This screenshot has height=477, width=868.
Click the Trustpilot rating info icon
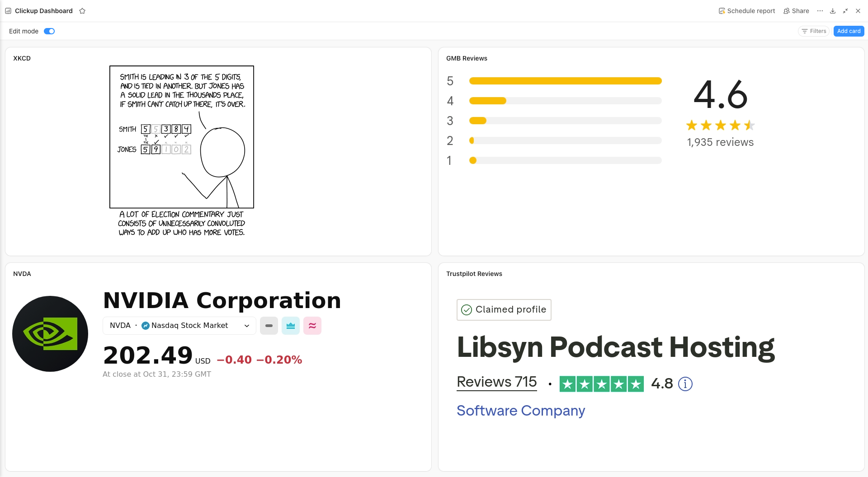pyautogui.click(x=685, y=384)
